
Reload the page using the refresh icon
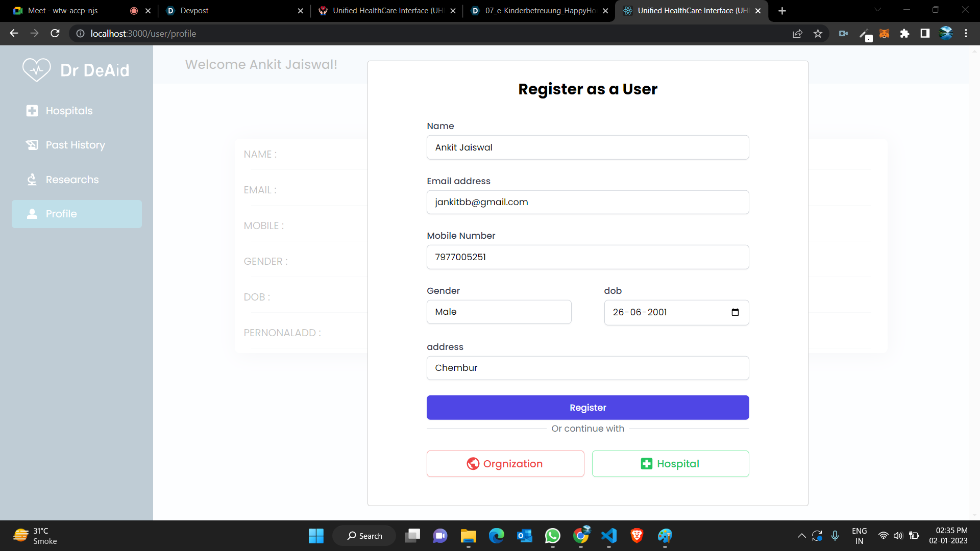[55, 34]
